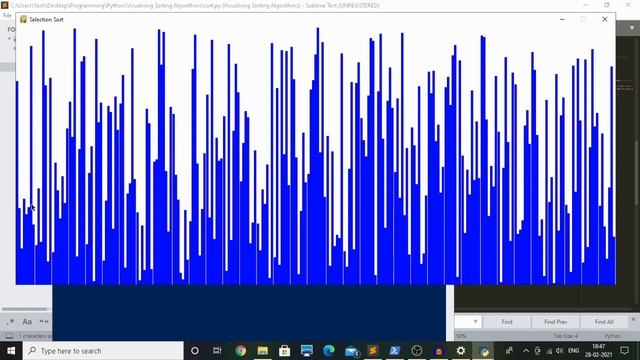640x360 pixels.
Task: Show hidden tray icons chevron
Action: point(526,351)
